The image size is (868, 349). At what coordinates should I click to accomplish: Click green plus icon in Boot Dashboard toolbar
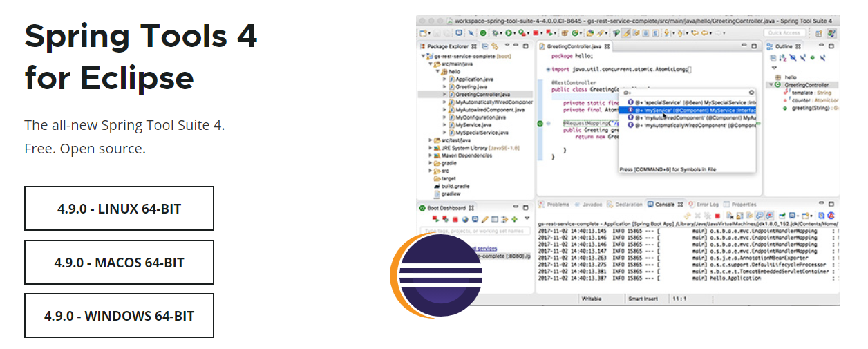point(514,219)
